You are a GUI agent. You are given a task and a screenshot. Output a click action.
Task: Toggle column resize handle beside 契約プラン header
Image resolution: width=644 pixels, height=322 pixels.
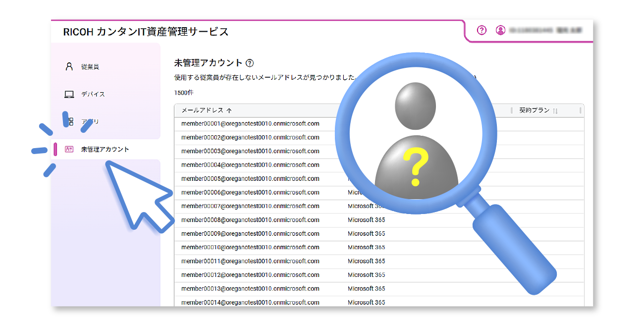(x=580, y=110)
